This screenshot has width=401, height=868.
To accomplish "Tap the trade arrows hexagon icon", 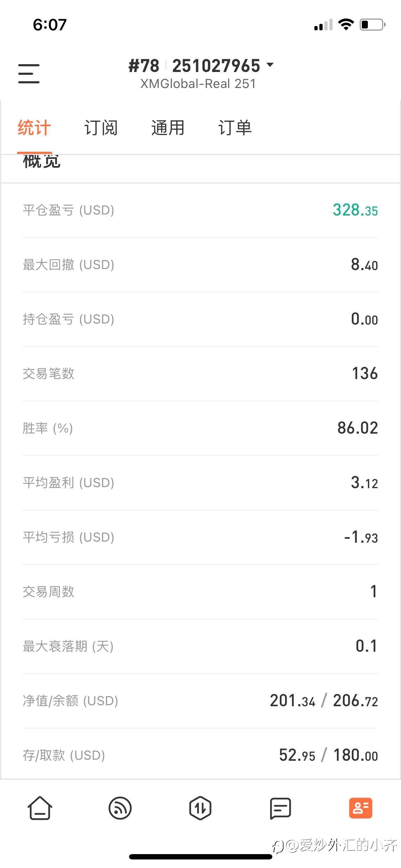I will [x=200, y=808].
